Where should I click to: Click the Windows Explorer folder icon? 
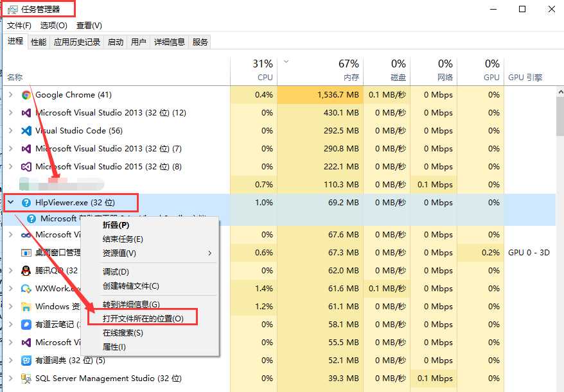(26, 307)
